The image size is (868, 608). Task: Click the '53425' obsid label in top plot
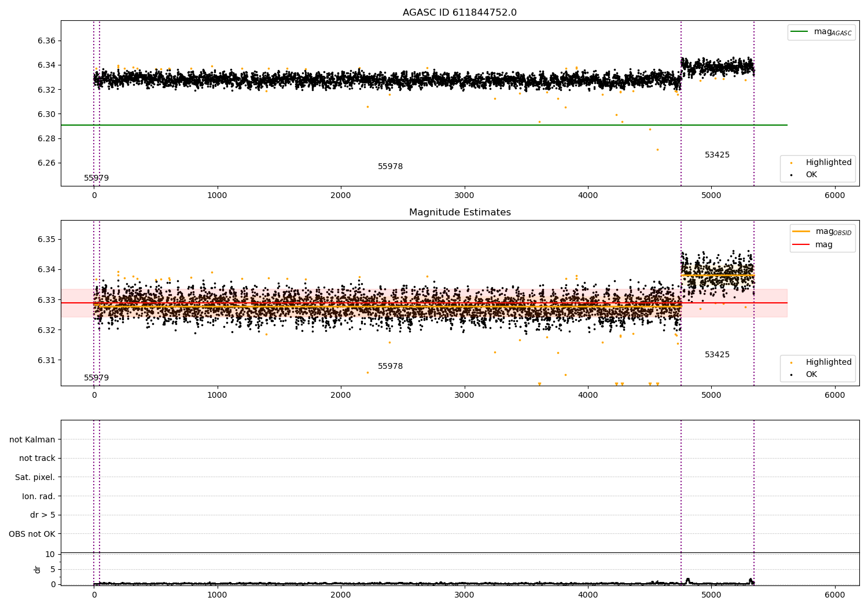tap(717, 155)
